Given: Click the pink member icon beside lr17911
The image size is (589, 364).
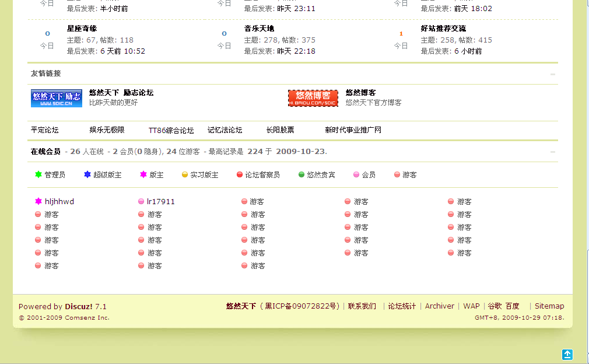Looking at the screenshot, I should pos(141,201).
